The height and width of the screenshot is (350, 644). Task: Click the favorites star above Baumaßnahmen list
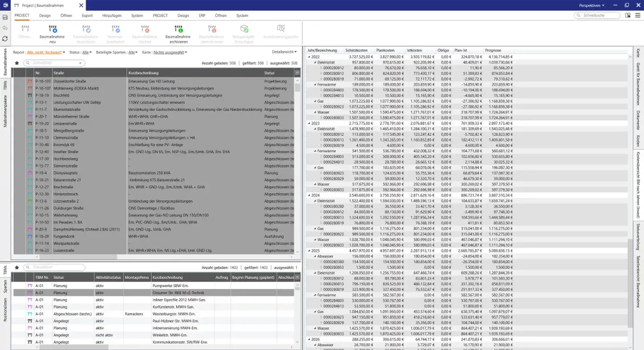click(17, 63)
